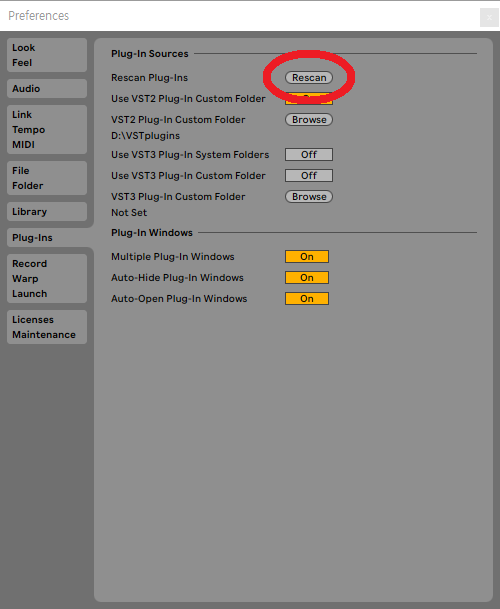Click the Rescan plug-ins button

[309, 78]
